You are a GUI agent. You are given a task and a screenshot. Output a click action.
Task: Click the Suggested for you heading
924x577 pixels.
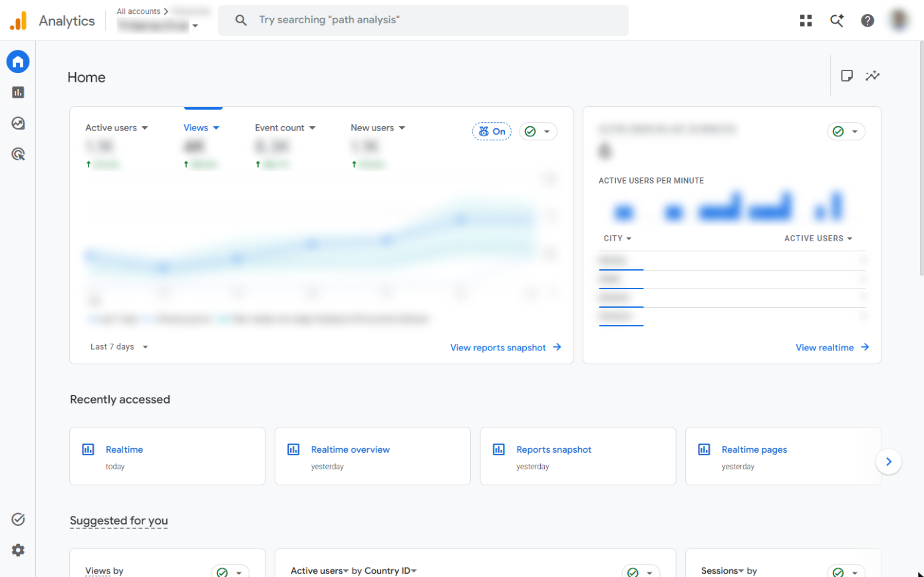(x=119, y=520)
